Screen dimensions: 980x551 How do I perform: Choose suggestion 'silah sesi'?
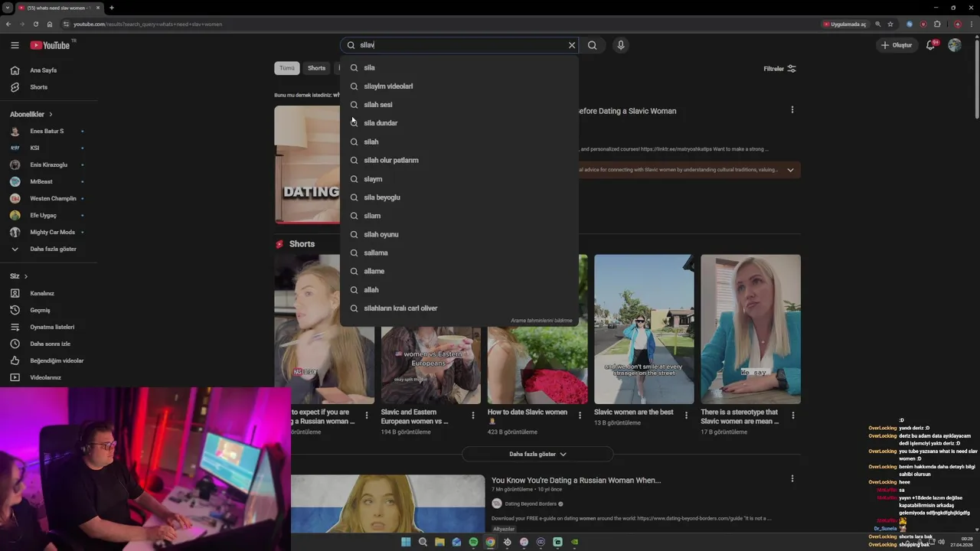tap(459, 105)
